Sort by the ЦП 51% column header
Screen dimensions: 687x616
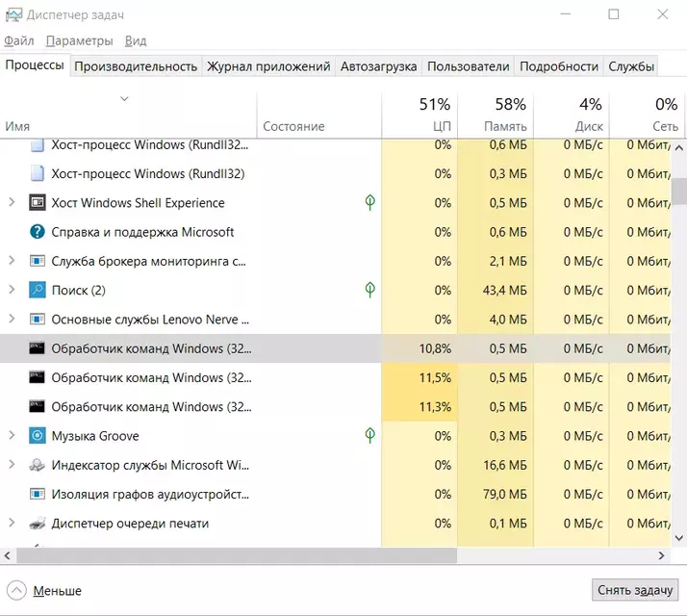420,115
